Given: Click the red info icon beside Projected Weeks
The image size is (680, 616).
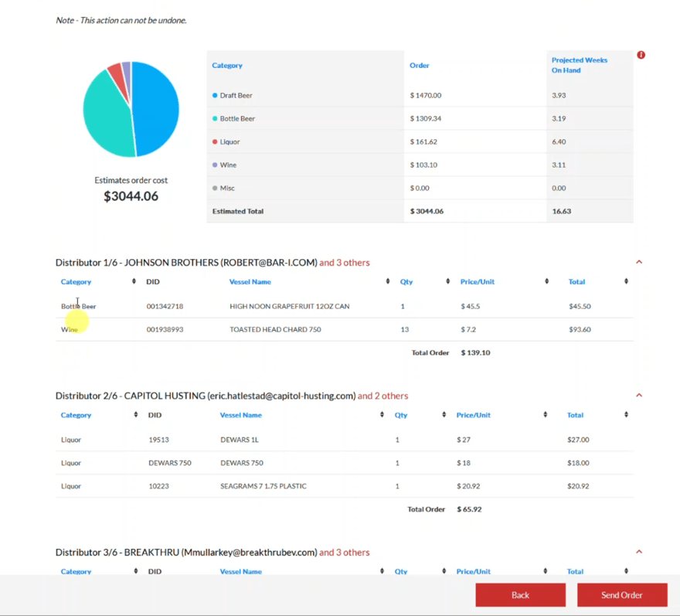Looking at the screenshot, I should point(641,55).
